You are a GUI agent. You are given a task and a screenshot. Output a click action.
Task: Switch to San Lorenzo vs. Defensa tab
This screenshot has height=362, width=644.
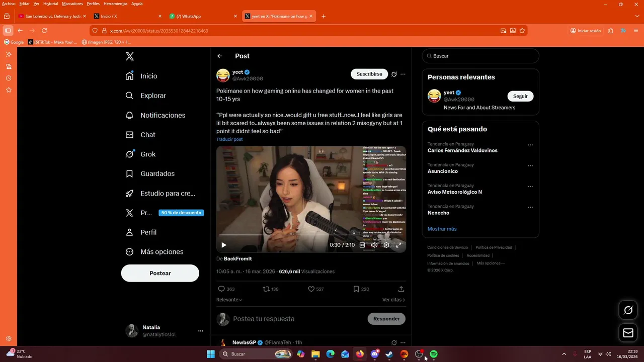pos(52,16)
